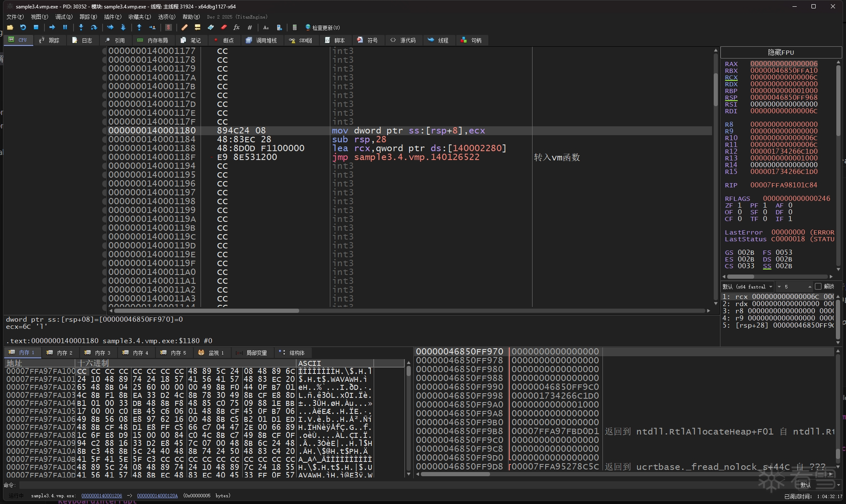Screen dimensions: 846x504
Task: Click the Open file folder icon
Action: [10, 27]
